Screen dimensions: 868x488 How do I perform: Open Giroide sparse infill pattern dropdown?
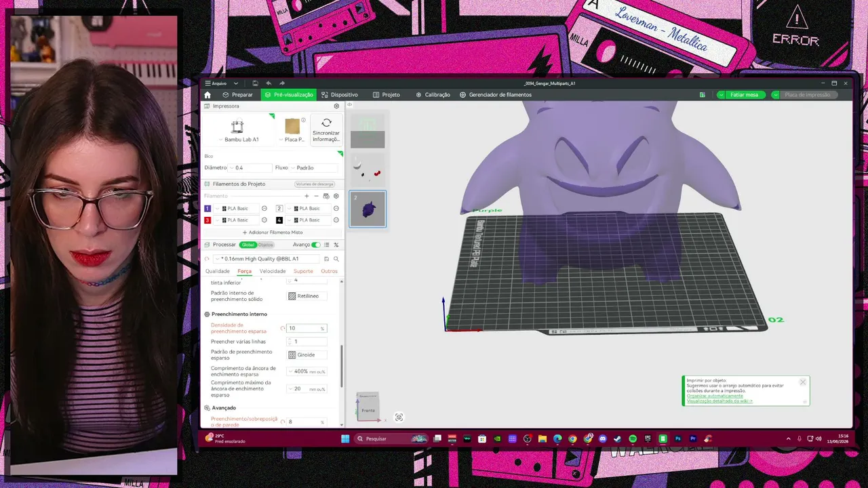point(307,354)
